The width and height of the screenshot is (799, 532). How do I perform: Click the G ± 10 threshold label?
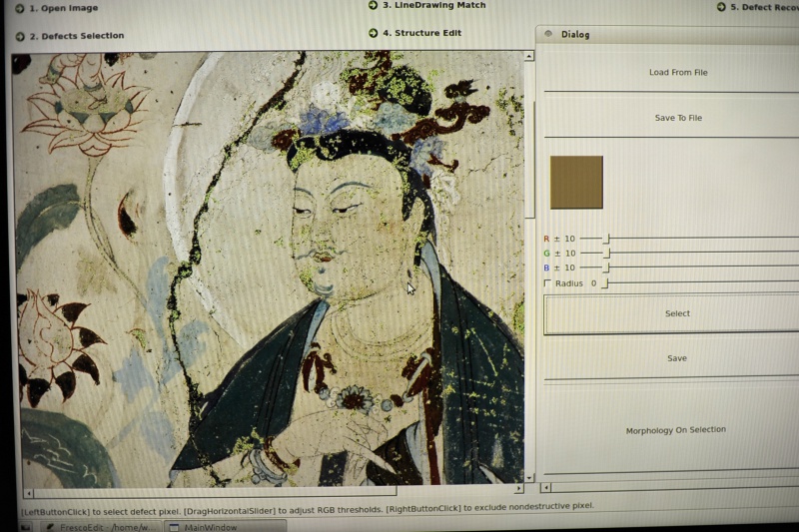[559, 253]
